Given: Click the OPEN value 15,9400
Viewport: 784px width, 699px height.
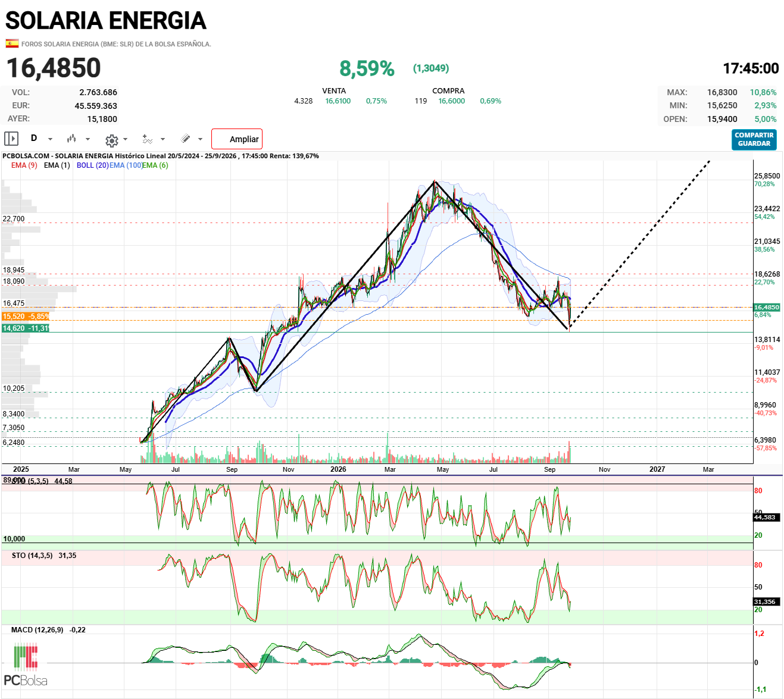Looking at the screenshot, I should pyautogui.click(x=722, y=119).
